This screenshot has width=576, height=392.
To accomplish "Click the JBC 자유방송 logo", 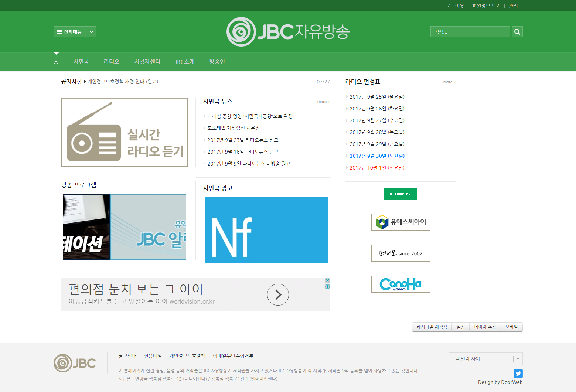I will [288, 31].
